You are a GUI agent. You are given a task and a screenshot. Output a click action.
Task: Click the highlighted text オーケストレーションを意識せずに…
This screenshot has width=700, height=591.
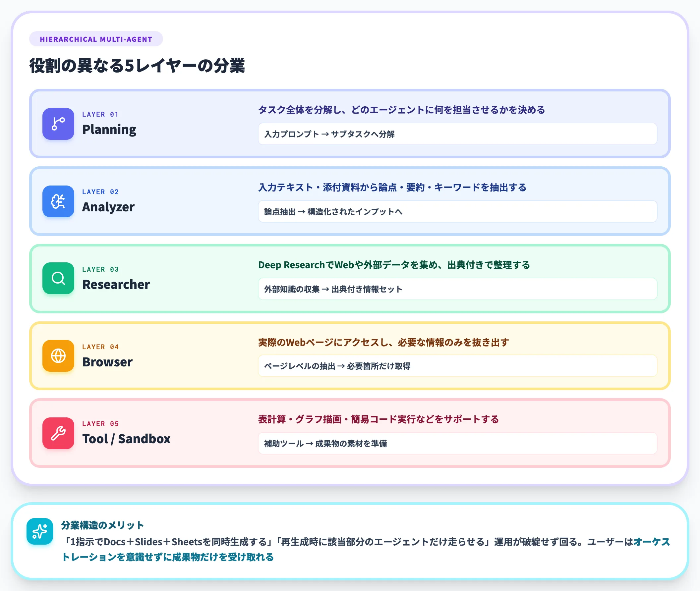(168, 557)
